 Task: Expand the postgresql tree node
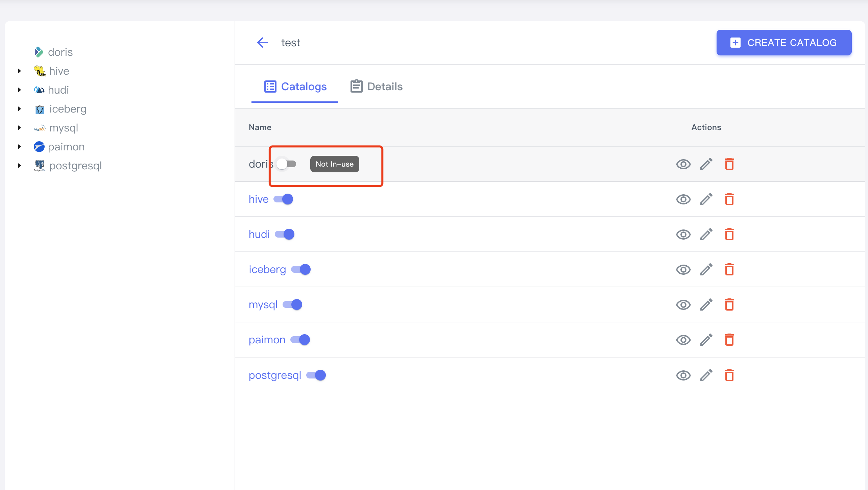20,166
